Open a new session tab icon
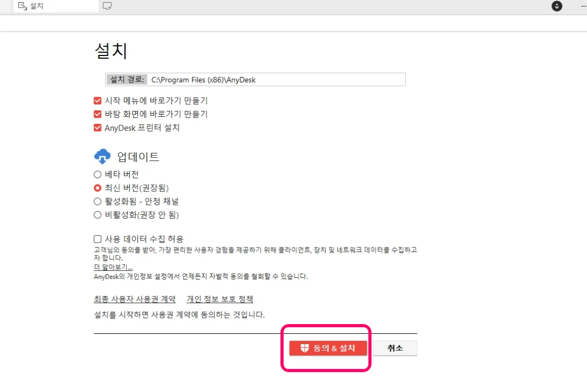 click(107, 6)
